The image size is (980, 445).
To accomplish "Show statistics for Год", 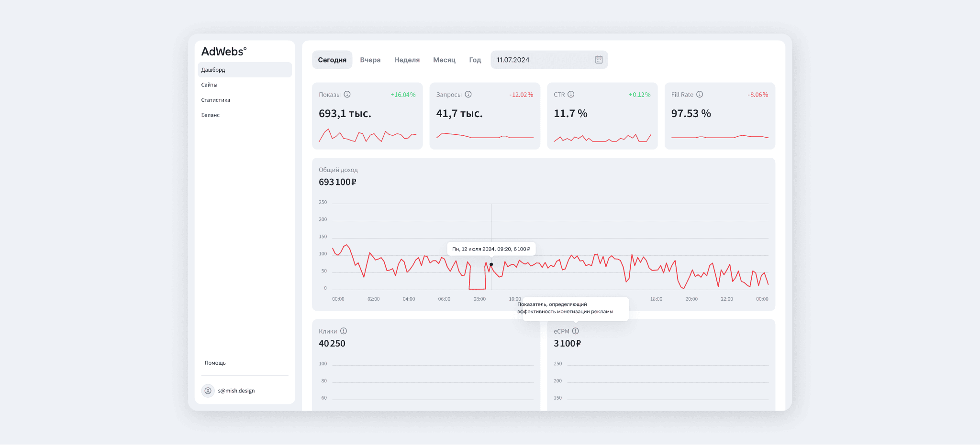I will tap(475, 60).
